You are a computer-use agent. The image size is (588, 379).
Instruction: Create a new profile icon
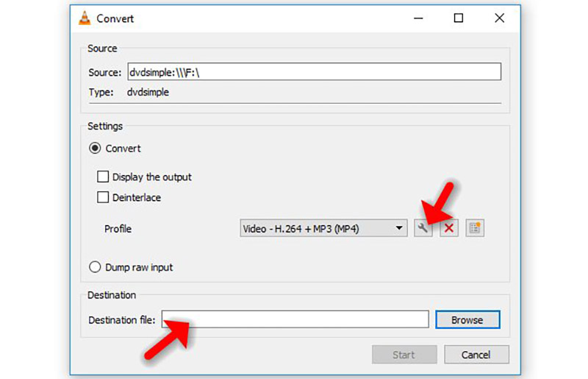pyautogui.click(x=474, y=228)
